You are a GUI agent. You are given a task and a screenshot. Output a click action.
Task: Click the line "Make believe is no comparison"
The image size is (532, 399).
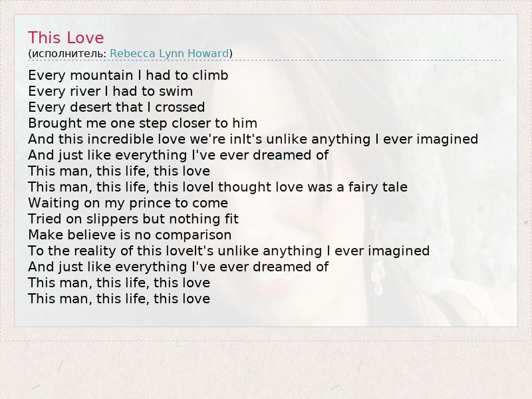point(130,235)
